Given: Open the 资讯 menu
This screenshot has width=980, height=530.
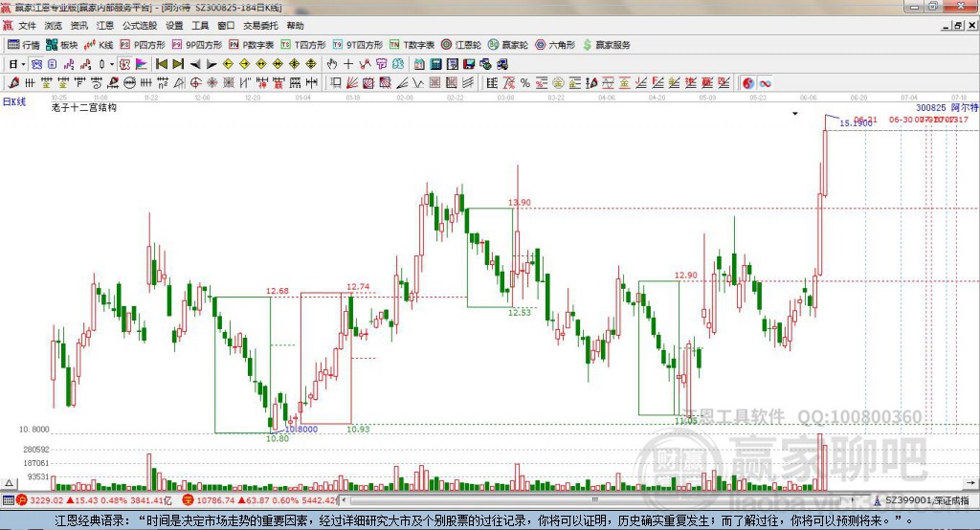Looking at the screenshot, I should coord(79,26).
